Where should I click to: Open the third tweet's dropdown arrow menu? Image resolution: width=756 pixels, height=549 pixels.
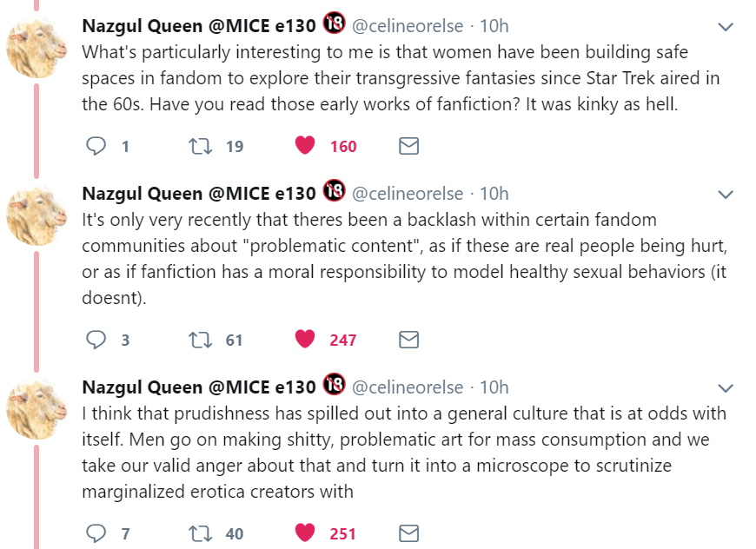tap(726, 387)
